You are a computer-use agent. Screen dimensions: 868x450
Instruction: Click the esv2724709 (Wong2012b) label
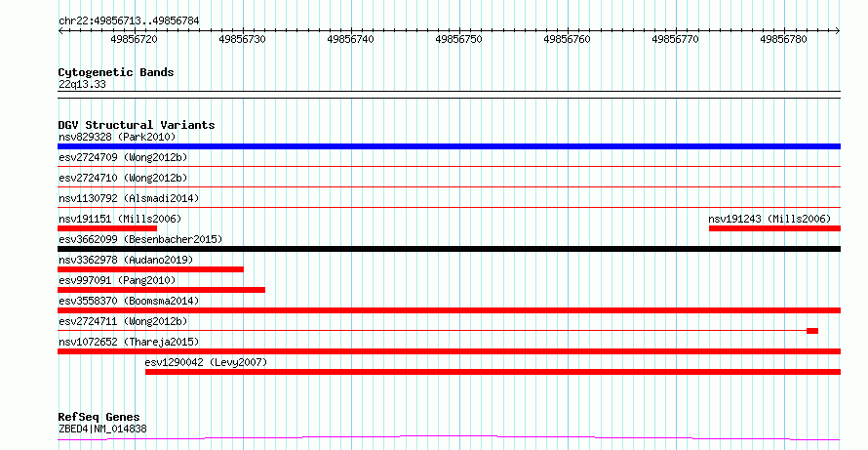(x=123, y=157)
